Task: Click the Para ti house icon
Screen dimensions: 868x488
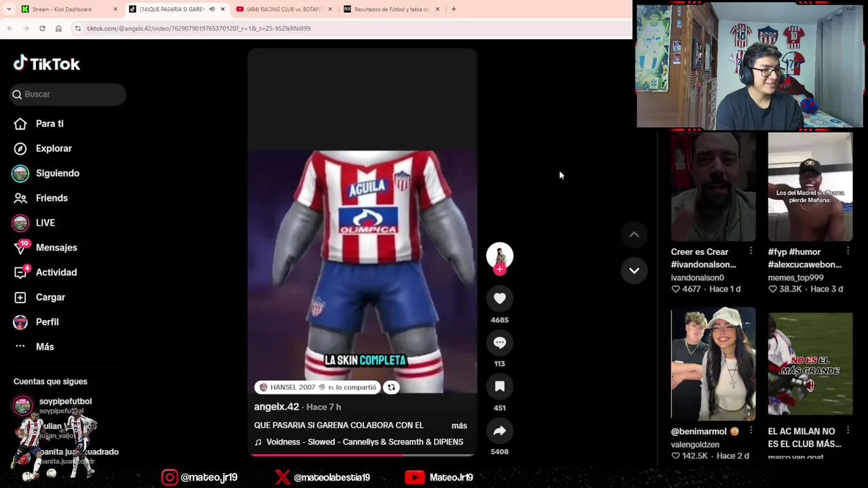Action: (20, 124)
